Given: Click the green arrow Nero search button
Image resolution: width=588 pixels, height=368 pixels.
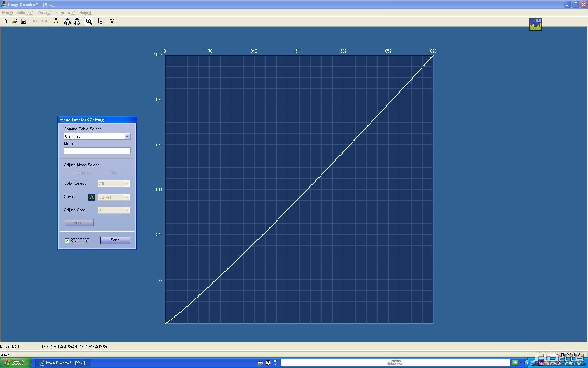Looking at the screenshot, I should click(x=515, y=363).
